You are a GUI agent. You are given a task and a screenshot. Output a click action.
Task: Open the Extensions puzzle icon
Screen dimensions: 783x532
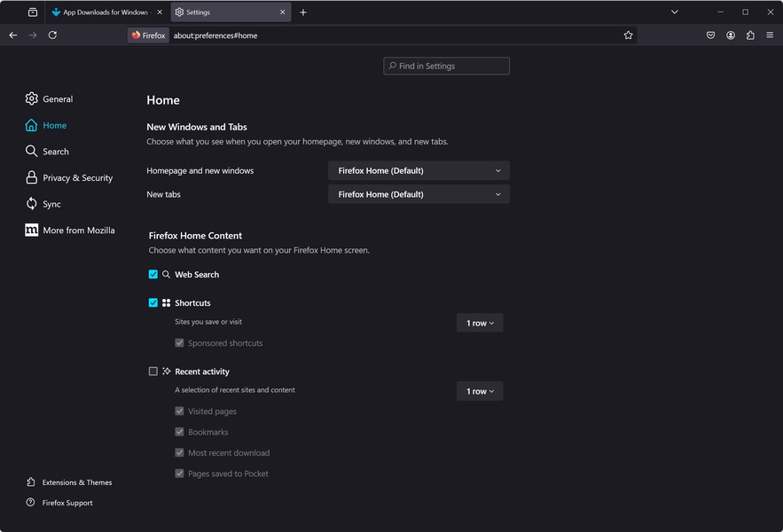750,35
